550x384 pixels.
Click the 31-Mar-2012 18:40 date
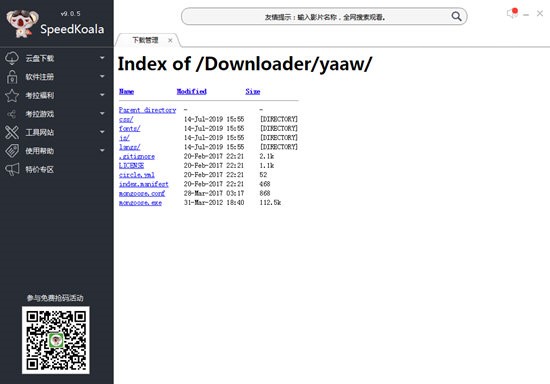(x=214, y=203)
